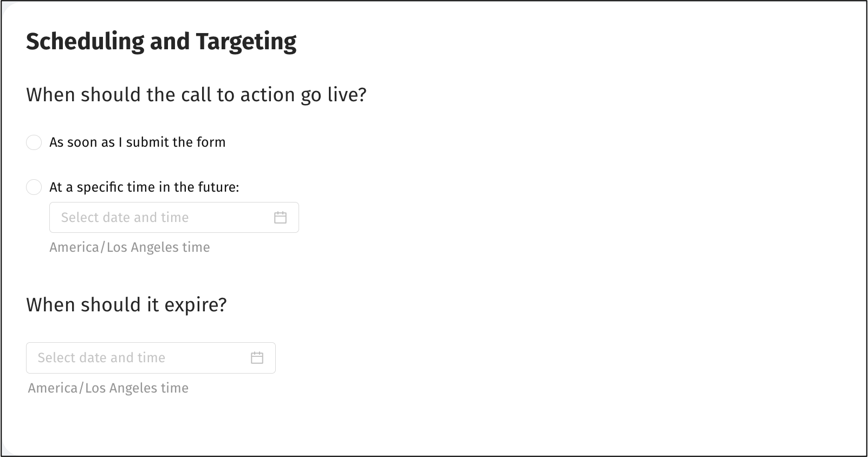The image size is (868, 457).
Task: Choose "At a specific time in the future" radio
Action: 34,187
